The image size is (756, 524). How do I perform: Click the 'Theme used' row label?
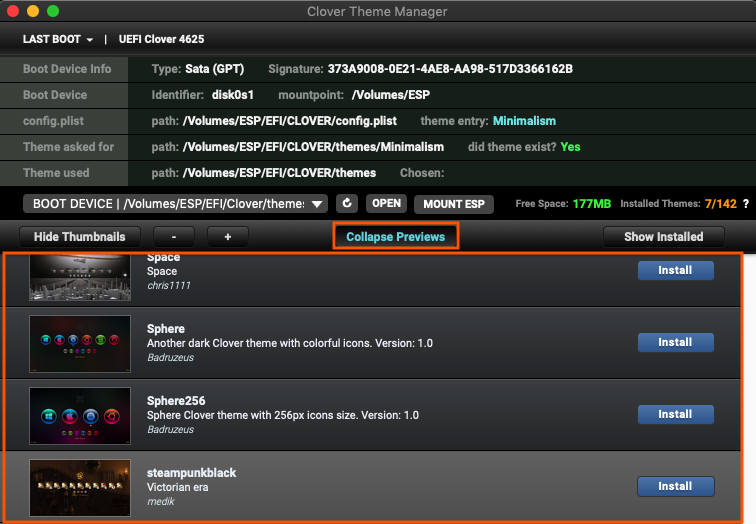click(x=56, y=173)
